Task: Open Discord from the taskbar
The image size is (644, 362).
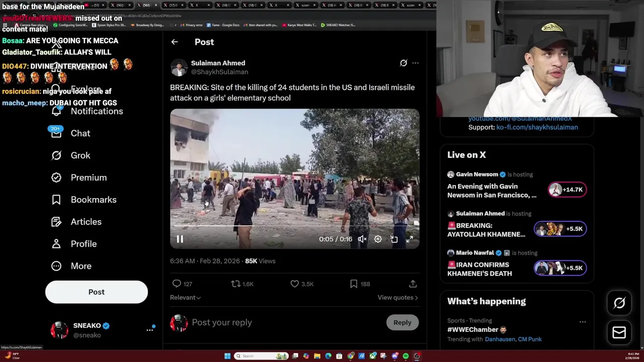Action: pyautogui.click(x=395, y=356)
